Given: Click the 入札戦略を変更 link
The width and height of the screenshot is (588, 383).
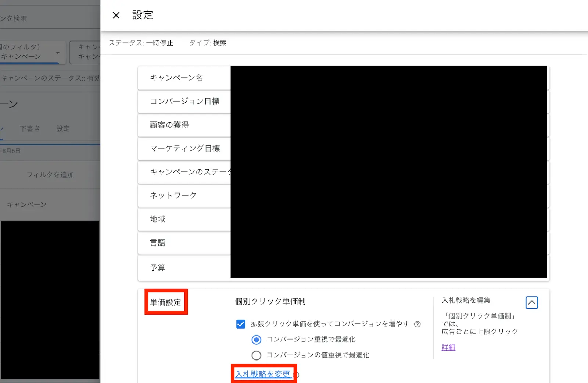Looking at the screenshot, I should point(263,373).
